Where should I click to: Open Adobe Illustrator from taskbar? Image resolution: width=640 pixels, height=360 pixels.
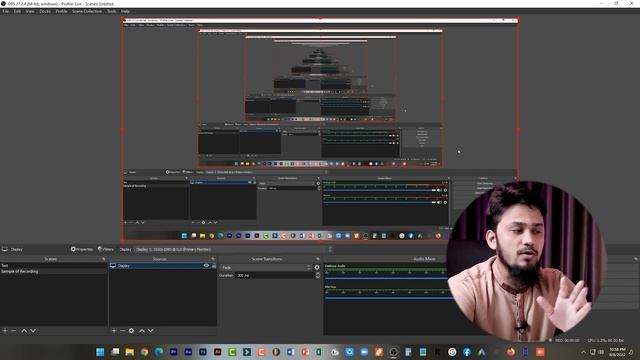coord(218,352)
